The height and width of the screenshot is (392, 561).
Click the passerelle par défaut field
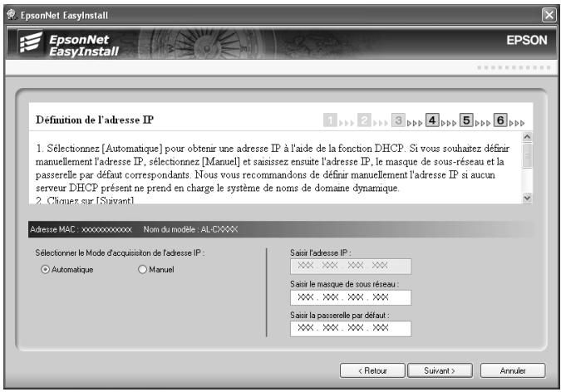[351, 328]
